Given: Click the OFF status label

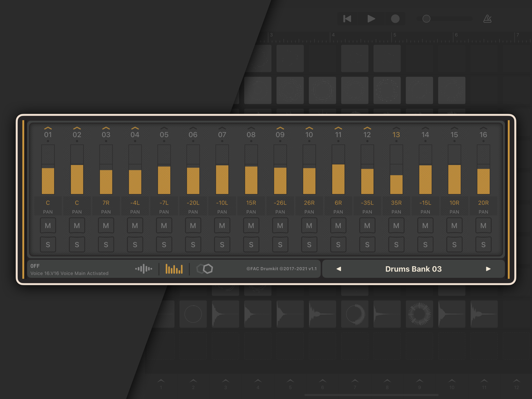Looking at the screenshot, I should [35, 266].
